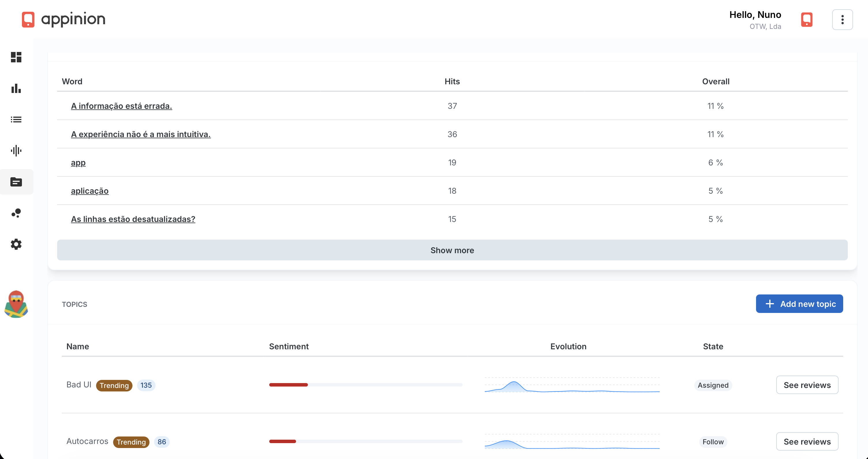Click the Autocarros topic name
The height and width of the screenshot is (459, 868).
(x=87, y=441)
